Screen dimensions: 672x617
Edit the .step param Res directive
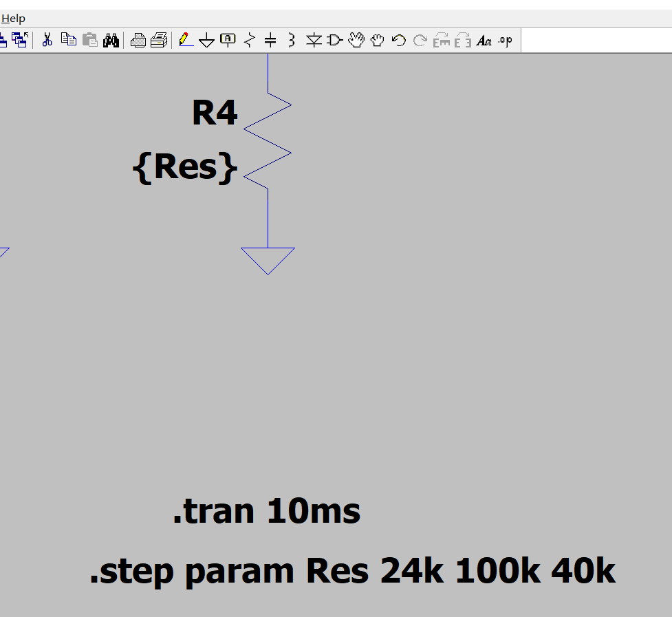coord(352,571)
